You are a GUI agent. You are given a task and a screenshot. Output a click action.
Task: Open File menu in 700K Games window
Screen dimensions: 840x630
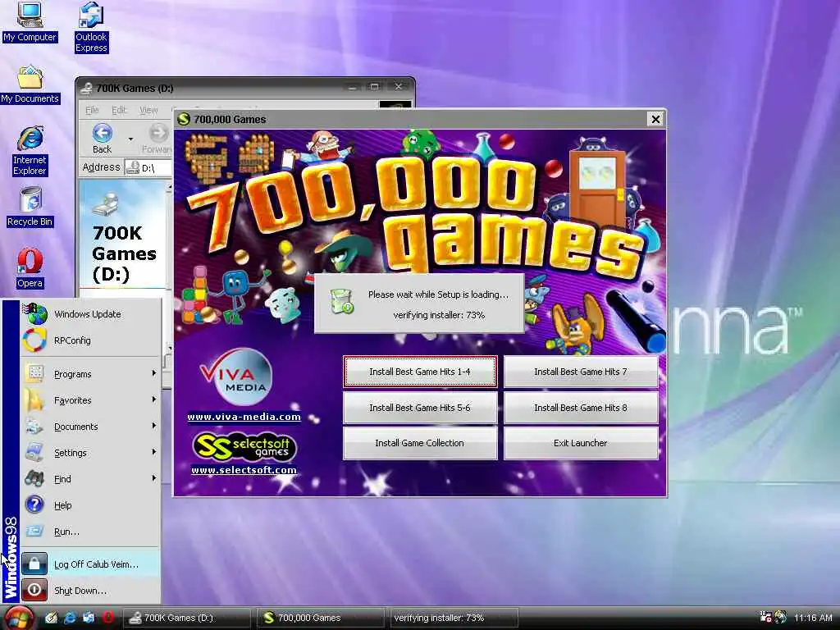pyautogui.click(x=92, y=110)
